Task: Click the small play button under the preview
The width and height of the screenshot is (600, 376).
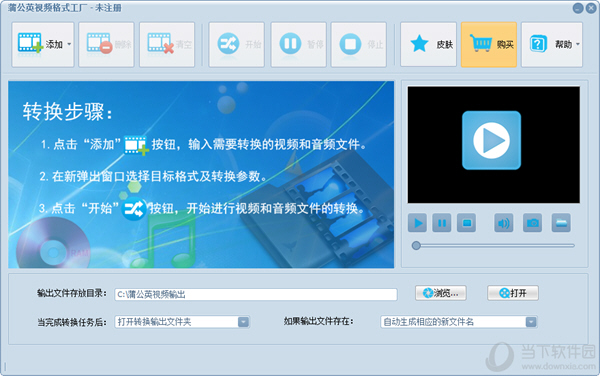Action: click(x=417, y=223)
